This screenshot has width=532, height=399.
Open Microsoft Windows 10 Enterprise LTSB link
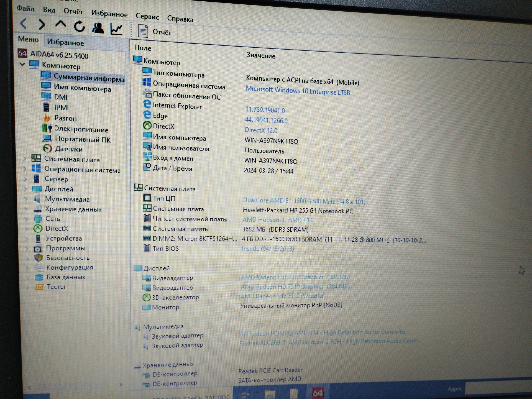pos(298,91)
